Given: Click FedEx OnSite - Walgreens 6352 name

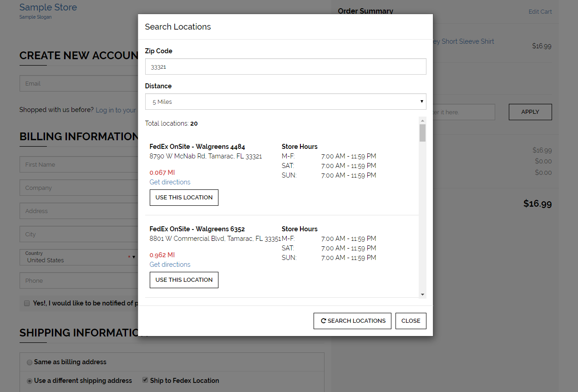Looking at the screenshot, I should coord(197,229).
